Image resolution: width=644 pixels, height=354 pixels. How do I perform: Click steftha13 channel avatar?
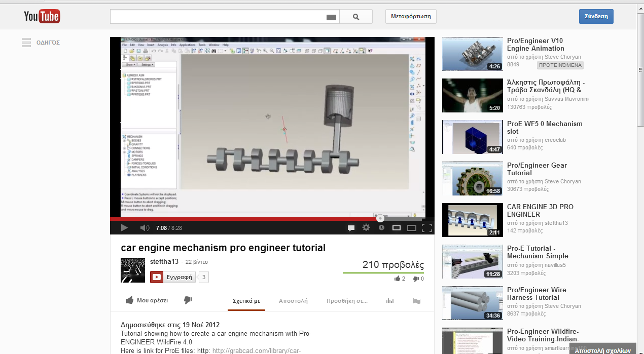[133, 270]
